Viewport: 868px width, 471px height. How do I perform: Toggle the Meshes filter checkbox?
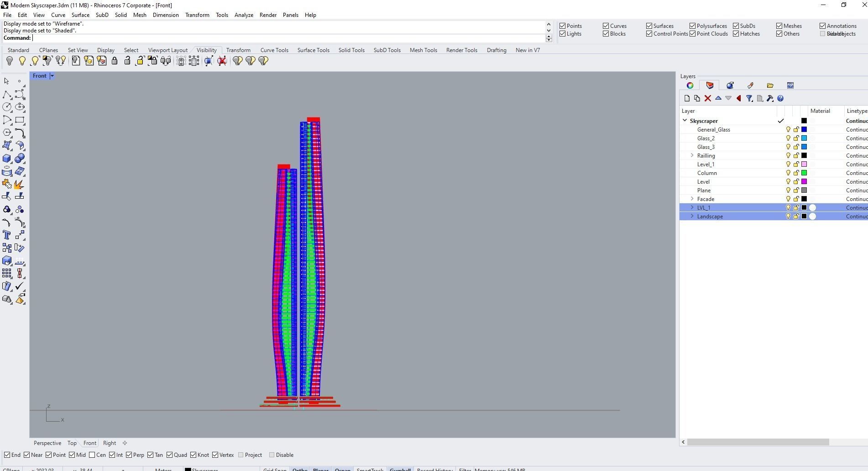tap(779, 26)
